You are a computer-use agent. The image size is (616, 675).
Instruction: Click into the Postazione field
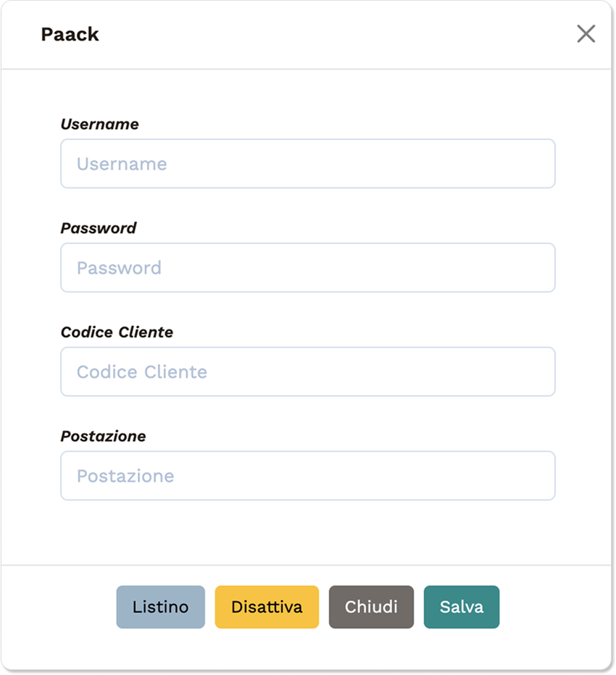pyautogui.click(x=307, y=476)
